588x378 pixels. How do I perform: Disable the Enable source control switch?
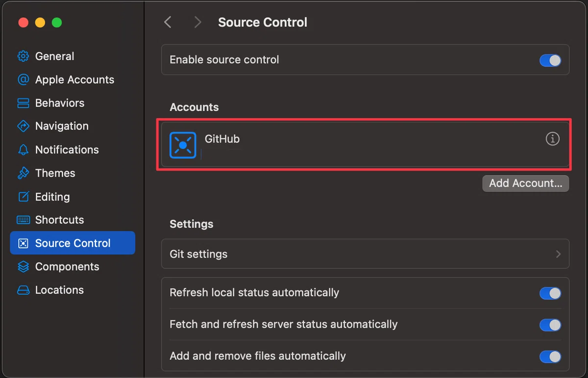click(x=550, y=60)
